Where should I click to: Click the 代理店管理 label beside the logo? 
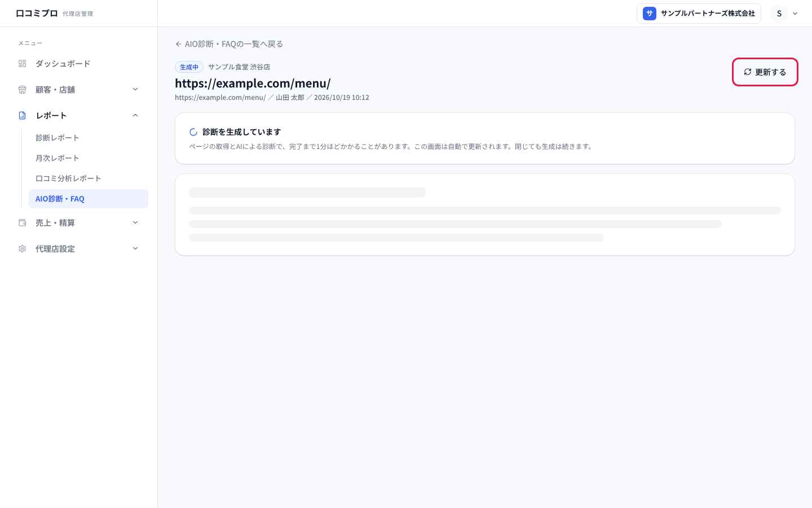(x=78, y=14)
